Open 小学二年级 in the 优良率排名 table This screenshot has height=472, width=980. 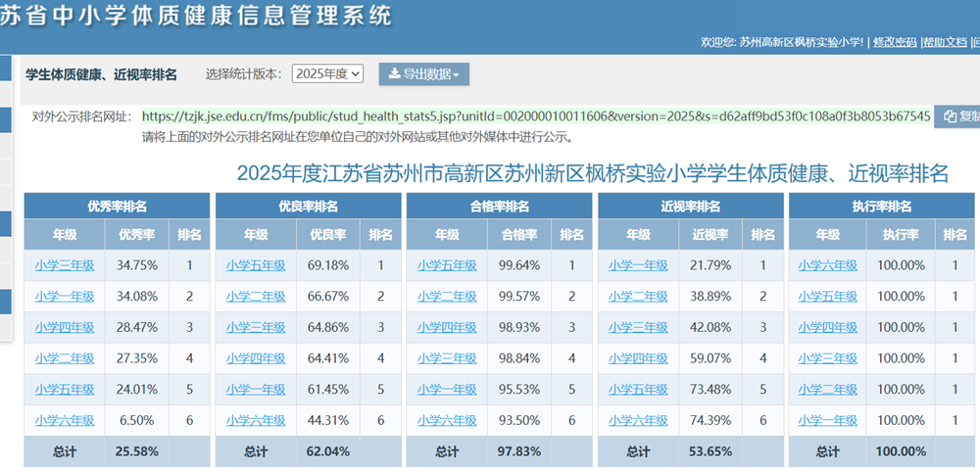(x=256, y=297)
